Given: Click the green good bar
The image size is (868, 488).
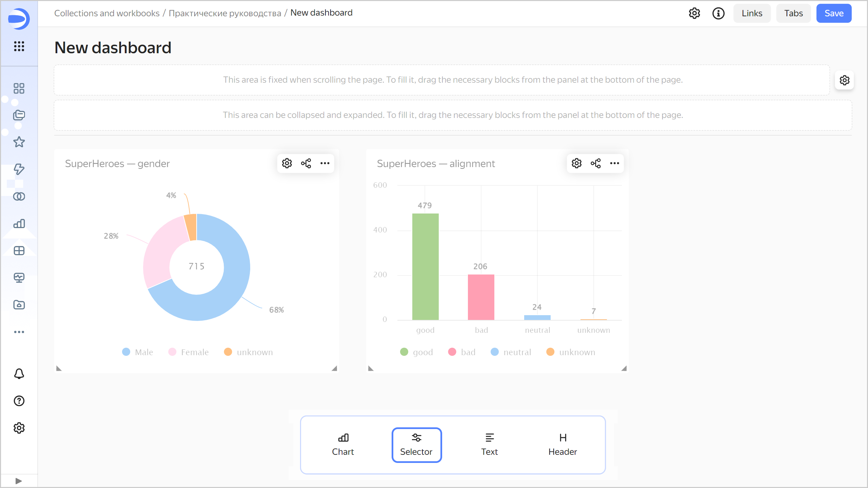Looking at the screenshot, I should click(425, 266).
